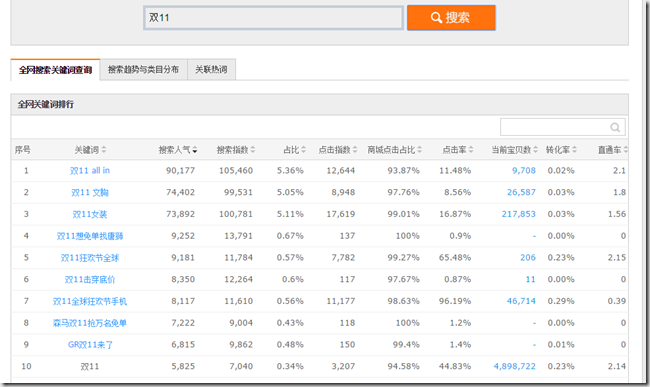
Task: Open keyword link 双11想免单找唐狮
Action: click(90, 236)
